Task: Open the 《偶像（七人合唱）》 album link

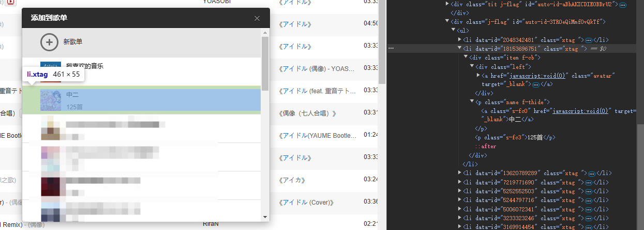Action: pos(308,113)
